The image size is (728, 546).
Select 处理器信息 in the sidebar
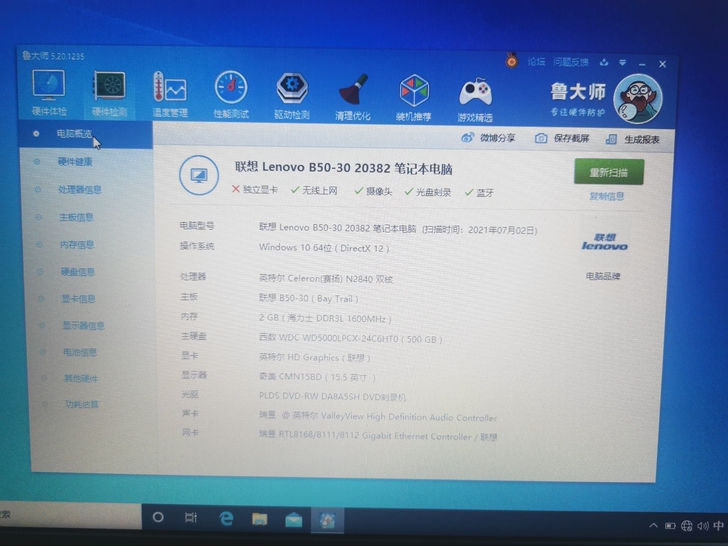pyautogui.click(x=79, y=189)
